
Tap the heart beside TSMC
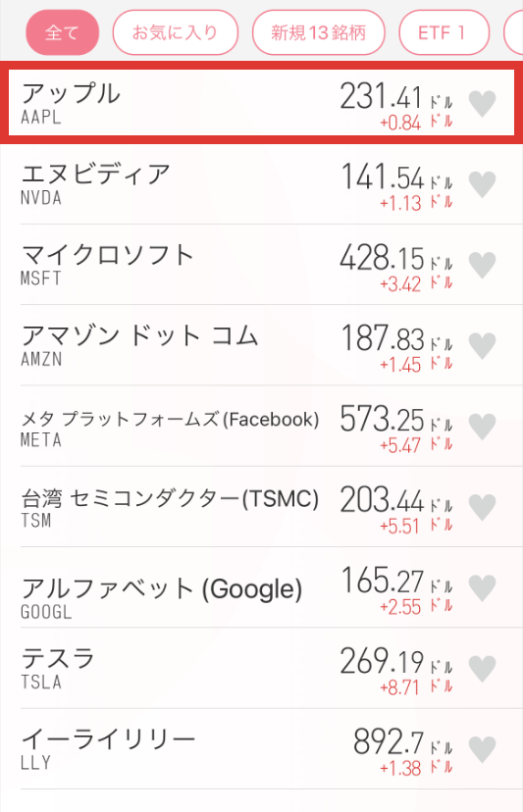(482, 507)
